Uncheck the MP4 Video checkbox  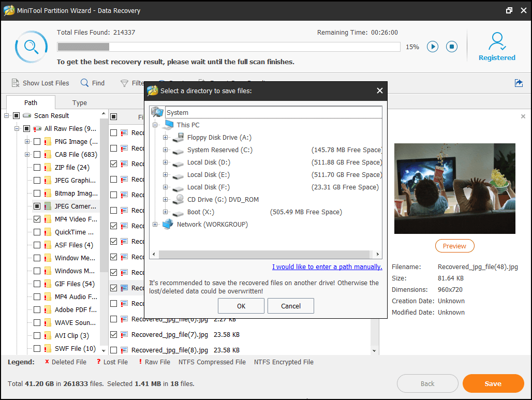coord(37,219)
